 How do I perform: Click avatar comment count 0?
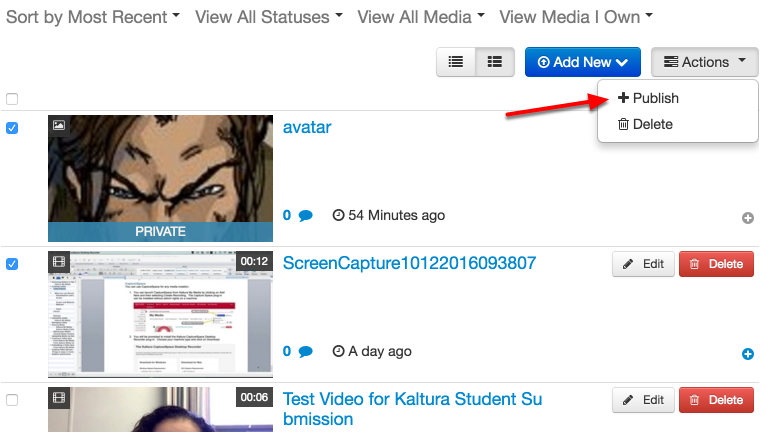287,216
